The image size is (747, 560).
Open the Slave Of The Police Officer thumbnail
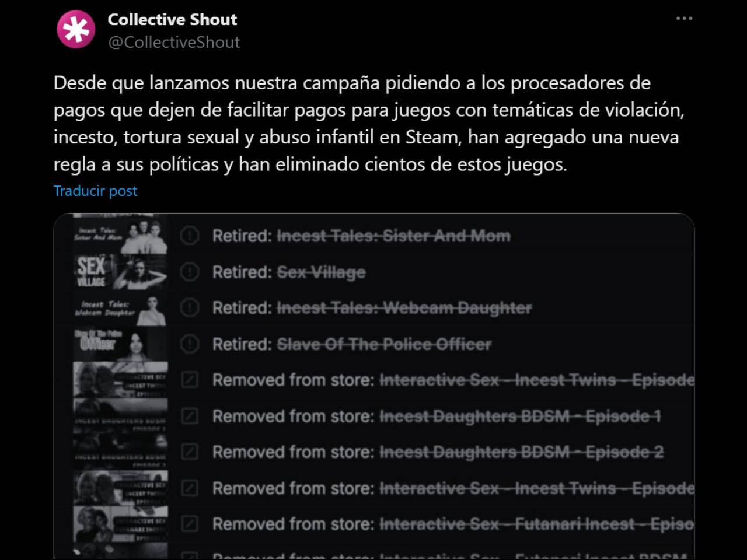coord(120,344)
